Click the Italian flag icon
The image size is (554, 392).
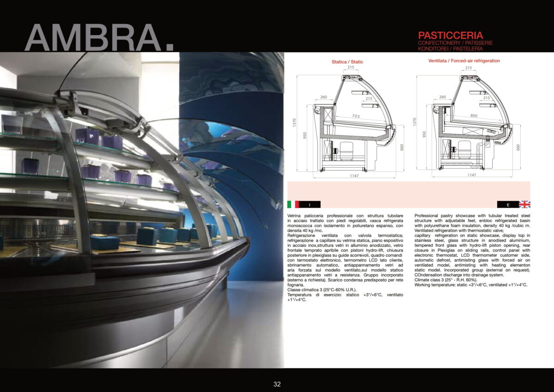pyautogui.click(x=292, y=204)
